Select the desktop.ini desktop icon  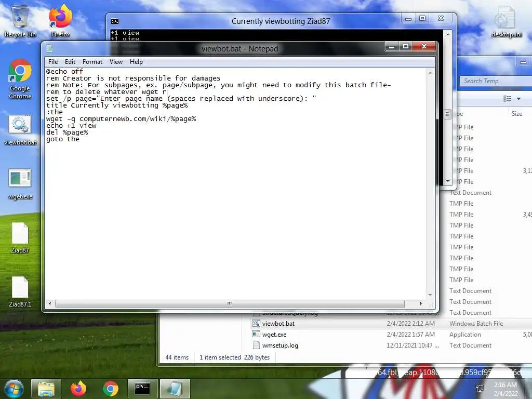(x=506, y=20)
